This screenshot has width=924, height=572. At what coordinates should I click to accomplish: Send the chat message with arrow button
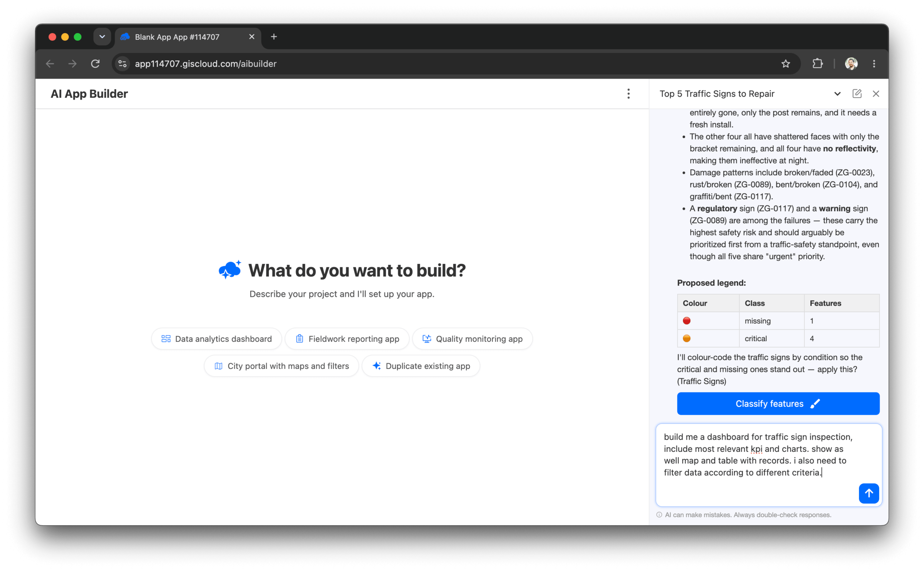[x=869, y=493]
